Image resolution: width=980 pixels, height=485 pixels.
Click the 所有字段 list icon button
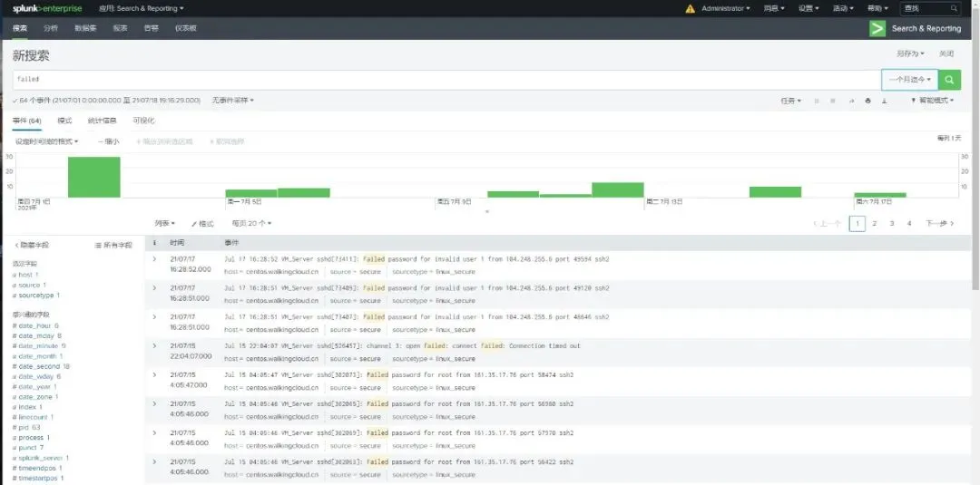(x=113, y=246)
